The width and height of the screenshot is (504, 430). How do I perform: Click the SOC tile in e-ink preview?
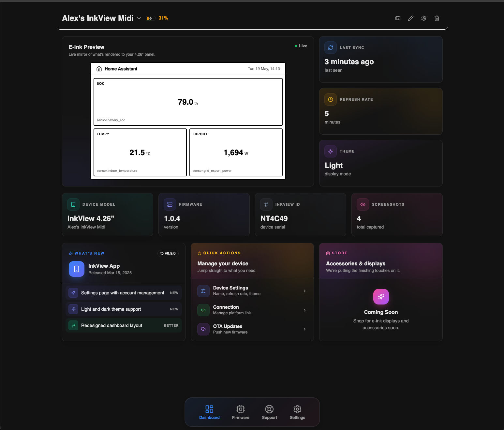click(188, 102)
